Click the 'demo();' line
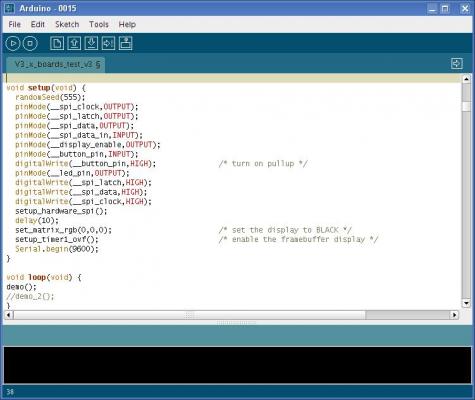The image size is (475, 400). (x=21, y=287)
